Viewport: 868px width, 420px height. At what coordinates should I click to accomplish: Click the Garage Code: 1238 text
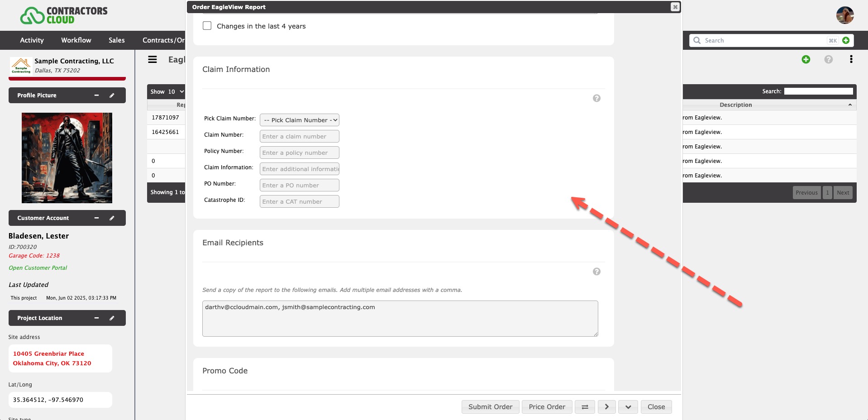click(x=34, y=256)
